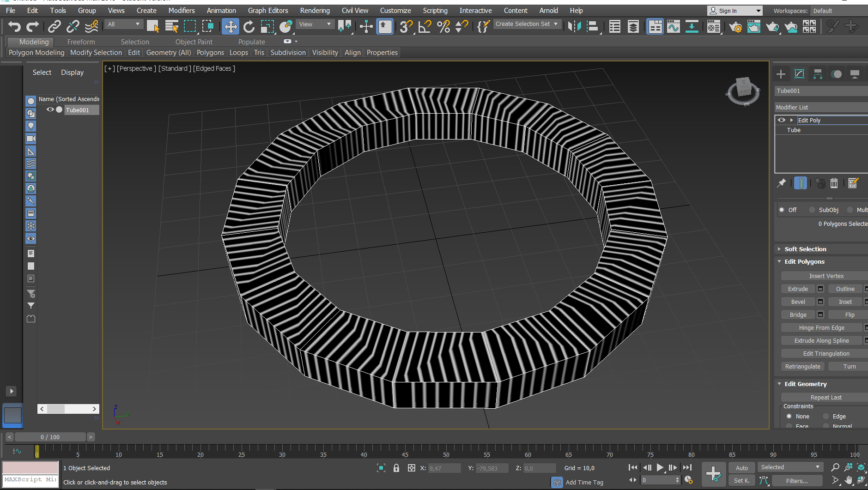This screenshot has height=490, width=868.
Task: Toggle Pin Stack icon
Action: coord(781,183)
